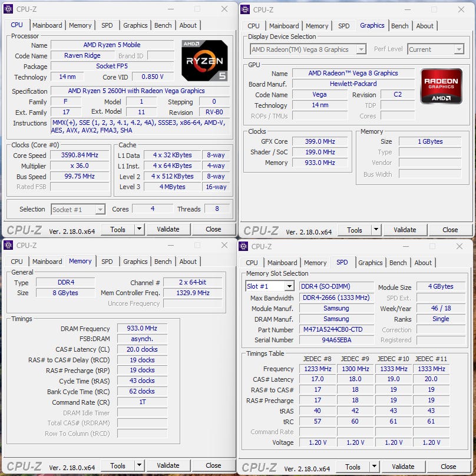Image resolution: width=476 pixels, height=476 pixels.
Task: Click the Week/Year value 46 / 18
Action: point(441,309)
